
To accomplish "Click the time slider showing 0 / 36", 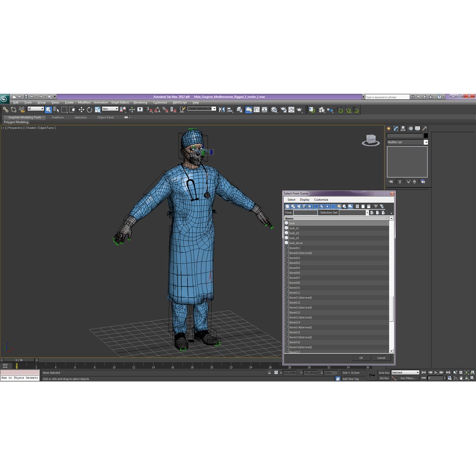I will coord(19,360).
